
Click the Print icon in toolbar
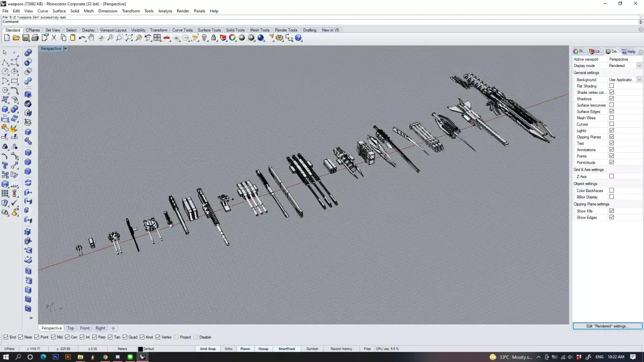[x=35, y=38]
